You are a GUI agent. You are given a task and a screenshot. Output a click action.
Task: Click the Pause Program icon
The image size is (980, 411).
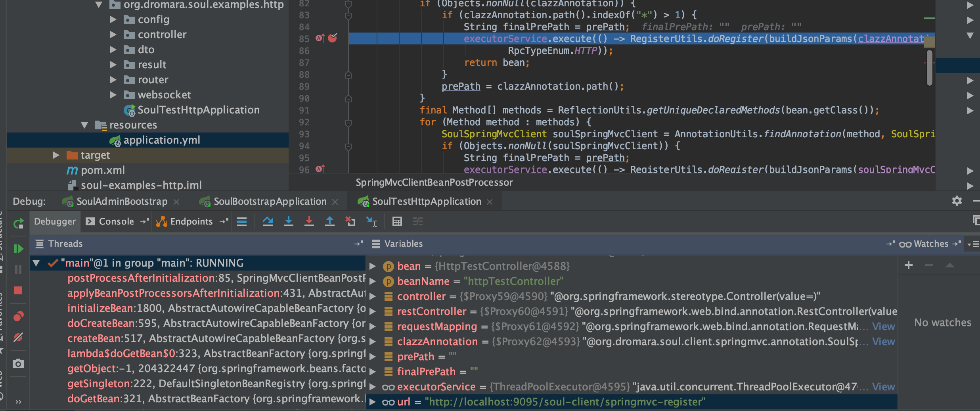point(18,270)
